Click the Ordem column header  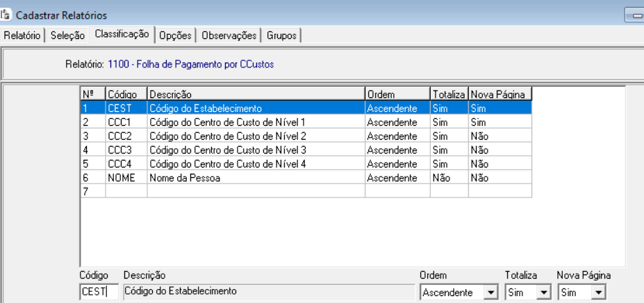click(x=397, y=94)
